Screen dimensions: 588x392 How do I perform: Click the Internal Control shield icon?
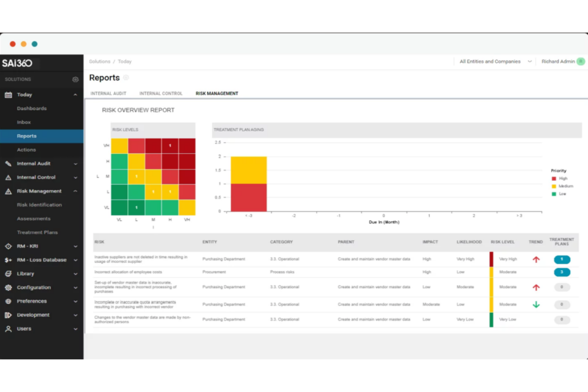(8, 177)
